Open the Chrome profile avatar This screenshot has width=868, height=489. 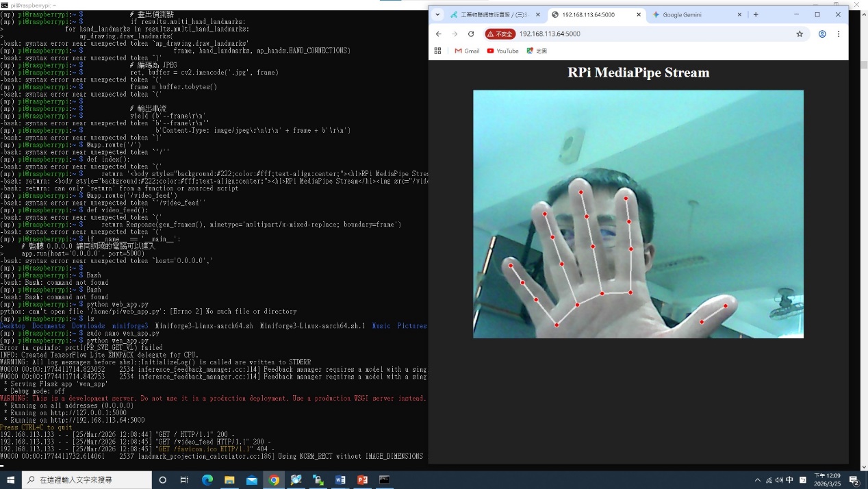pos(822,34)
